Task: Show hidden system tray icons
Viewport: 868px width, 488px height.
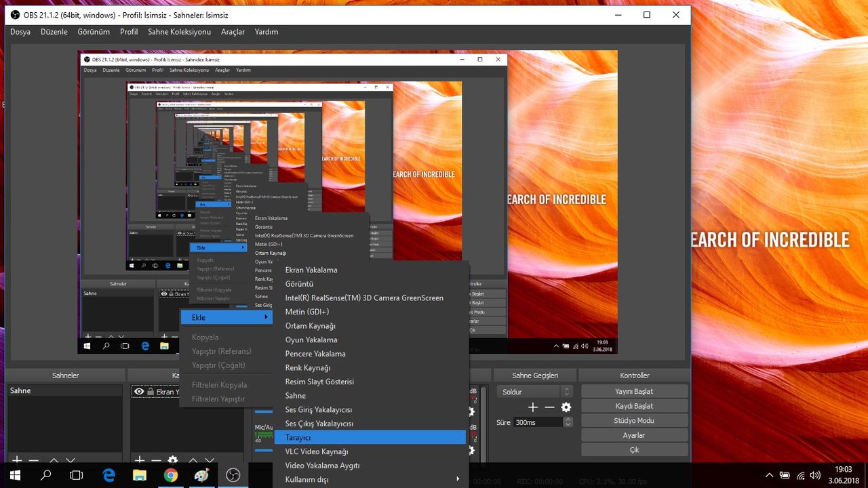Action: (769, 475)
